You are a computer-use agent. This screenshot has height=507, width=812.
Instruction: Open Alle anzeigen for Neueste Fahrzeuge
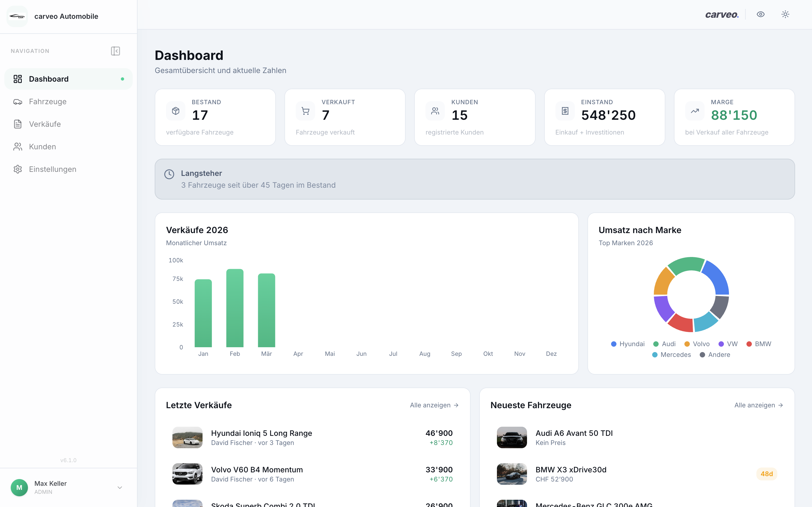759,405
